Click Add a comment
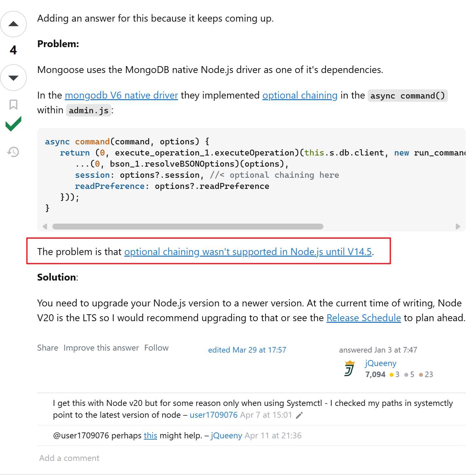 pyautogui.click(x=69, y=458)
